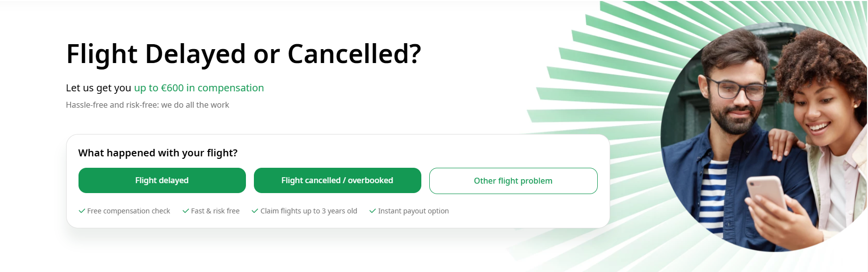
Task: Click the Flight Delayed or Cancelled? heading
Action: [x=243, y=54]
